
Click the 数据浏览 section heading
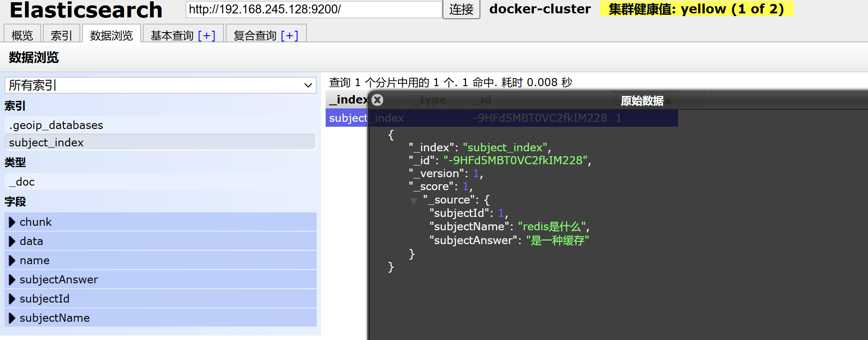tap(34, 58)
